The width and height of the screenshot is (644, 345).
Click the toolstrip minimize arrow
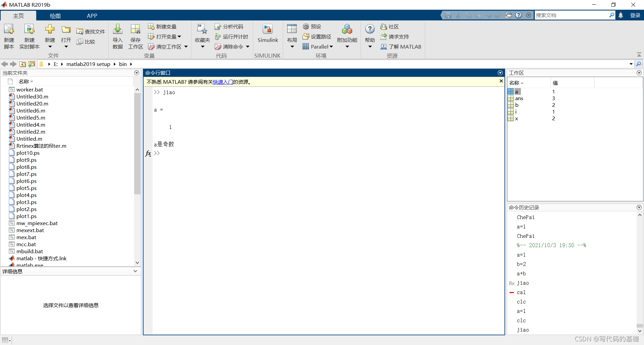(639, 54)
